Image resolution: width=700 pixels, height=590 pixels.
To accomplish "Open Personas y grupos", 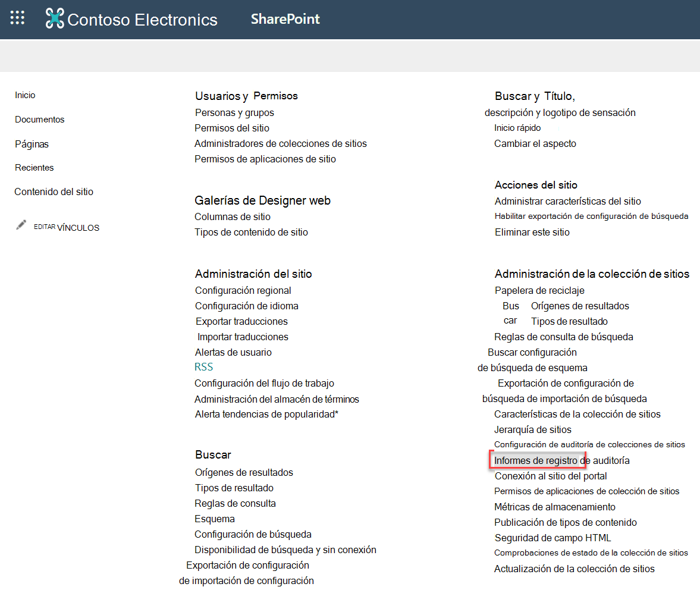I will (x=234, y=113).
